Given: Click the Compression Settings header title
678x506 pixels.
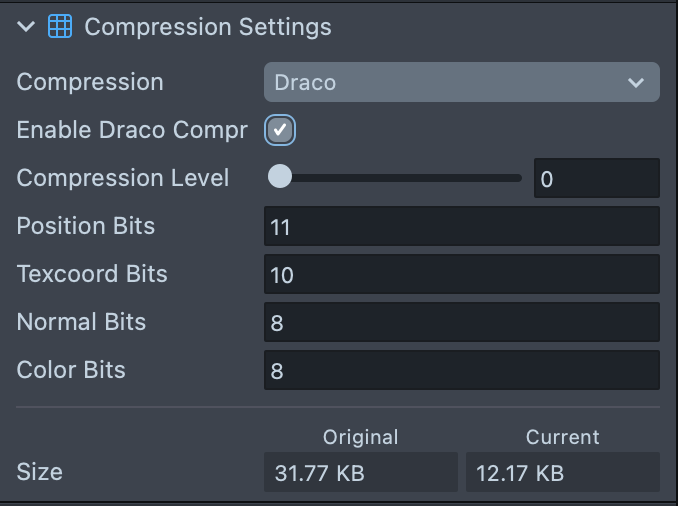Looking at the screenshot, I should (207, 27).
